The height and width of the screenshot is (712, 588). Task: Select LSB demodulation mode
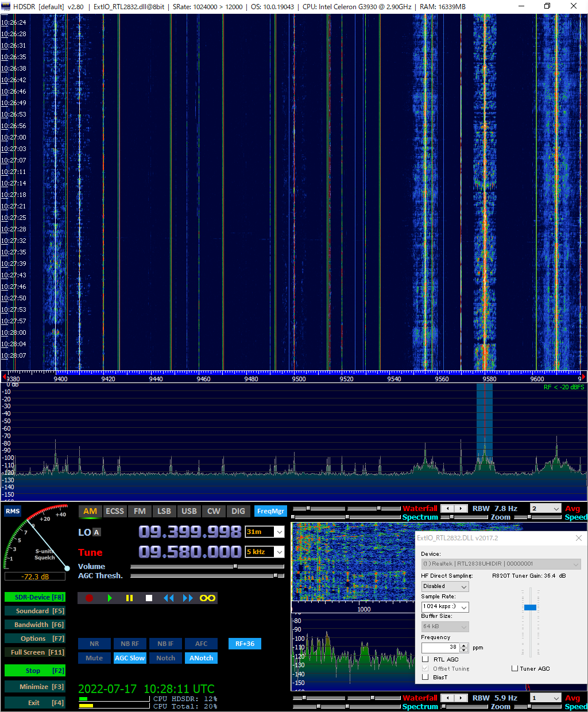164,511
